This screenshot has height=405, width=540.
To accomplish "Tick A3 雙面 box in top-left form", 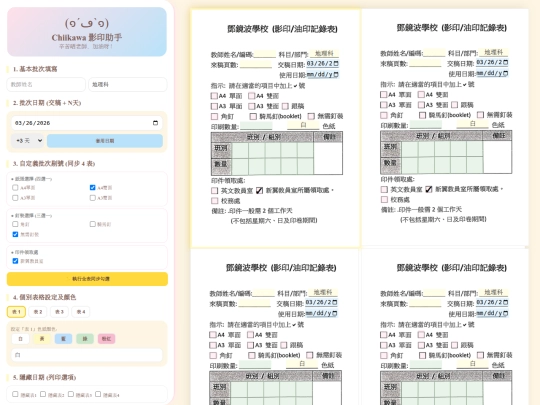I will tap(252, 106).
